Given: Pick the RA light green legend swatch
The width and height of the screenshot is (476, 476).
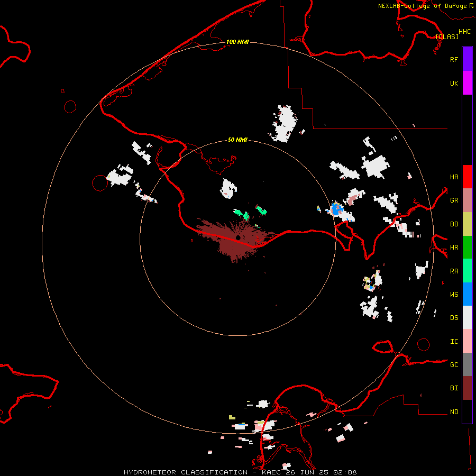Looking at the screenshot, I should coord(467,271).
